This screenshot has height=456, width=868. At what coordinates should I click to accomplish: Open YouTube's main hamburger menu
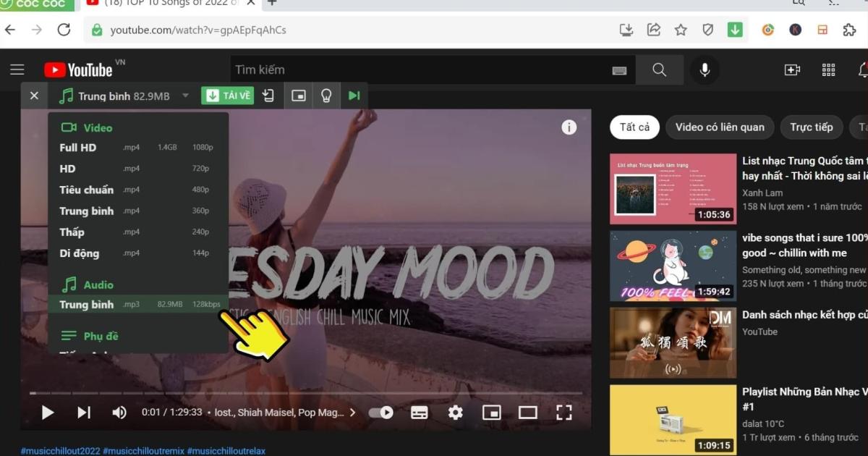(17, 69)
